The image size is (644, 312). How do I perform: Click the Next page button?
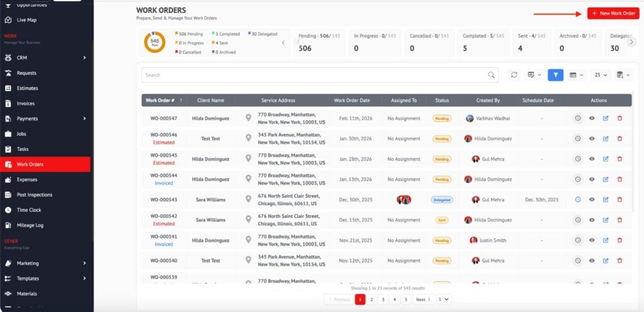point(423,299)
